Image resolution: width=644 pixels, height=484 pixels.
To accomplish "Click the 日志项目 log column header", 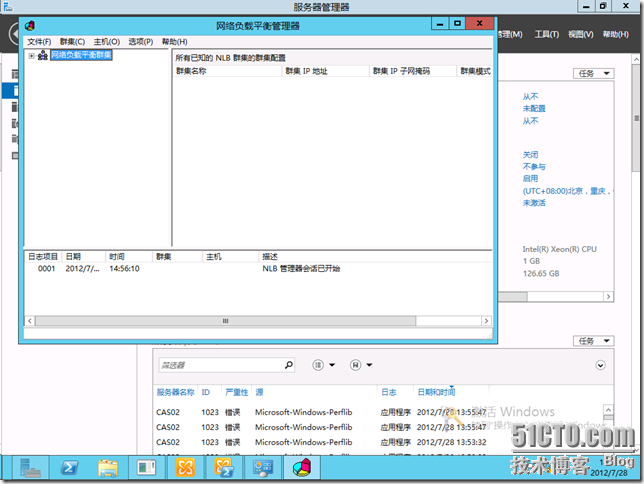I will tap(43, 257).
